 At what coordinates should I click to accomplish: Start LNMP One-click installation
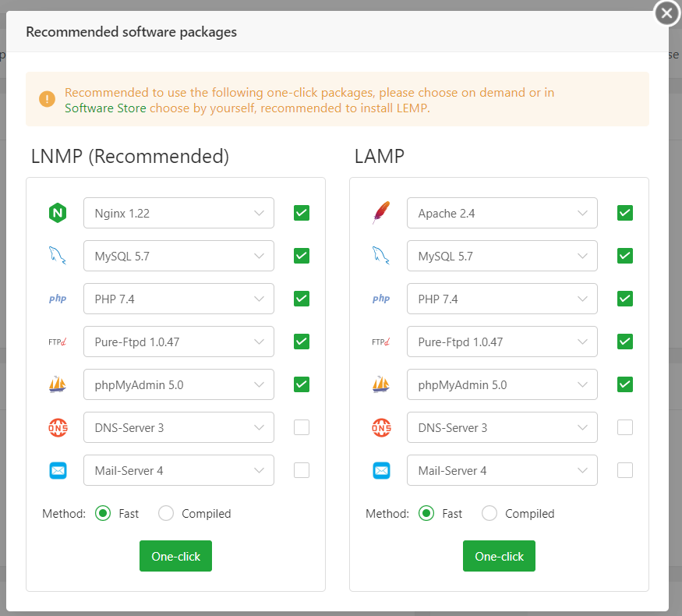(x=175, y=556)
